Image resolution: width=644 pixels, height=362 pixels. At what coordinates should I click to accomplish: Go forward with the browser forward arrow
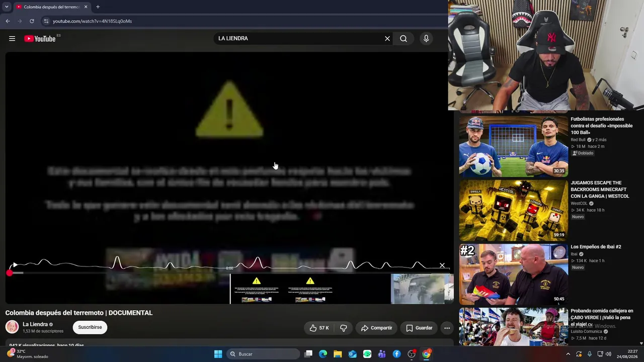click(x=20, y=21)
